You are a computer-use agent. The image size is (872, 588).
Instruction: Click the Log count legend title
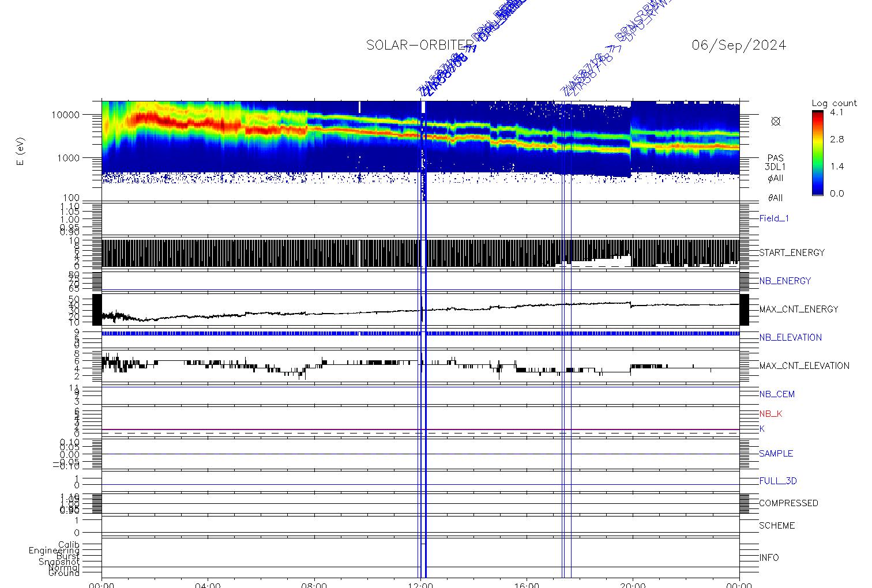click(835, 104)
